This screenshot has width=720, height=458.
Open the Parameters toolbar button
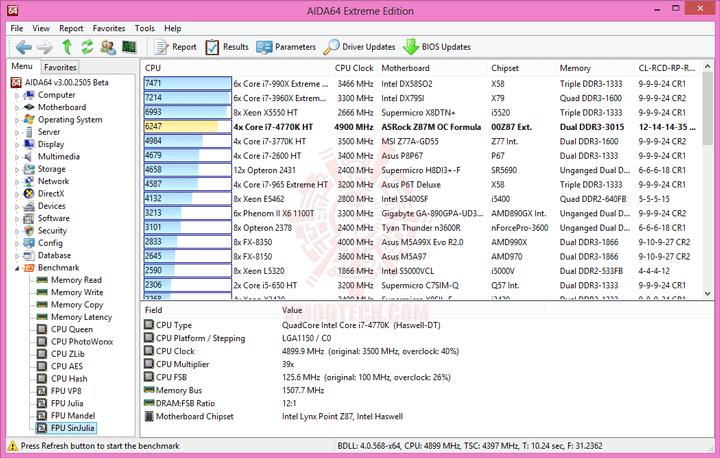click(x=286, y=47)
